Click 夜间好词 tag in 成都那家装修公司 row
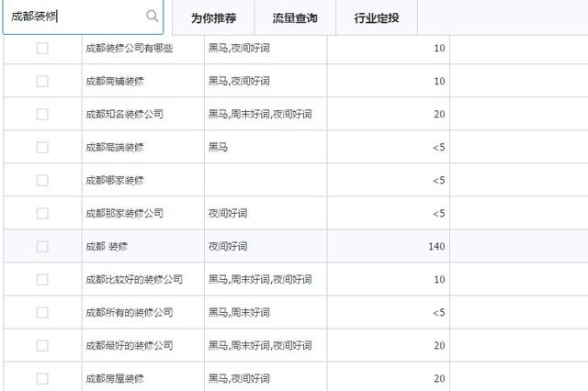 pos(228,214)
